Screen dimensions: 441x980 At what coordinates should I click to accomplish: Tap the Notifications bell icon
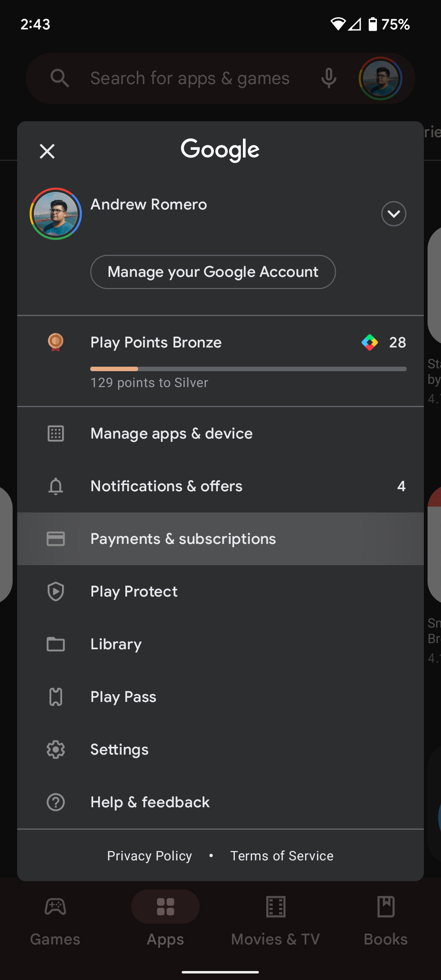(x=56, y=486)
